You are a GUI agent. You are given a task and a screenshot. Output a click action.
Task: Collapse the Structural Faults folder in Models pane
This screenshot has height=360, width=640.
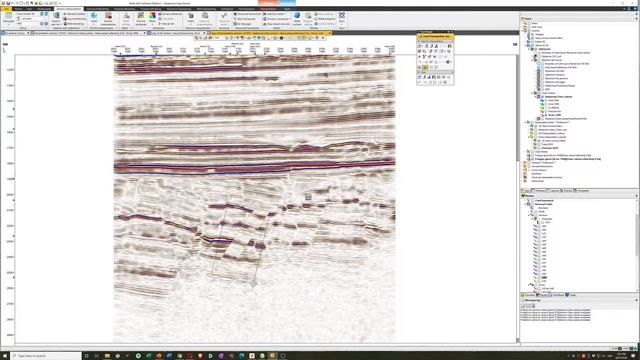click(x=526, y=204)
